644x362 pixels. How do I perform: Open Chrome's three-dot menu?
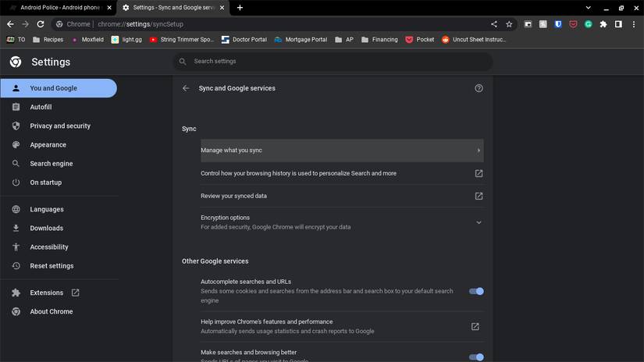pos(634,24)
